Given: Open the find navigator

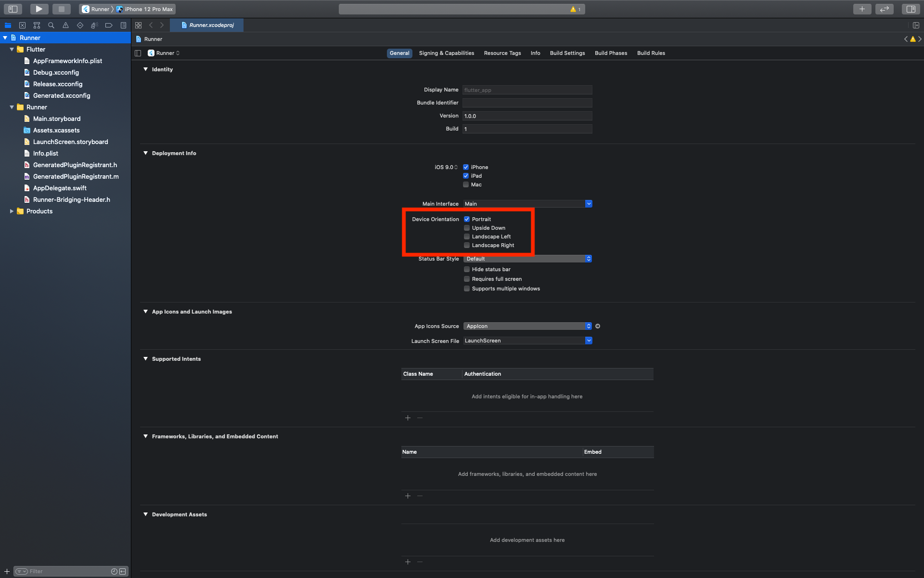Looking at the screenshot, I should (51, 25).
